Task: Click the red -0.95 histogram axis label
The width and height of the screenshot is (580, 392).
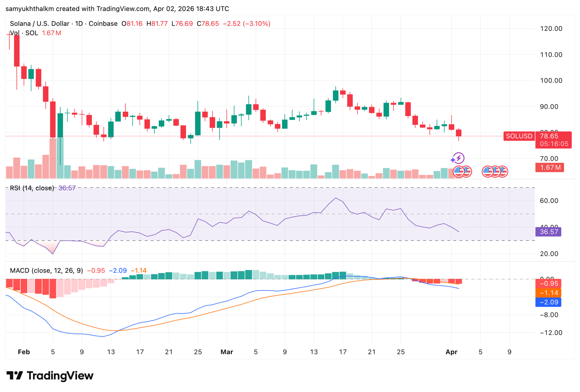Action: (x=548, y=283)
